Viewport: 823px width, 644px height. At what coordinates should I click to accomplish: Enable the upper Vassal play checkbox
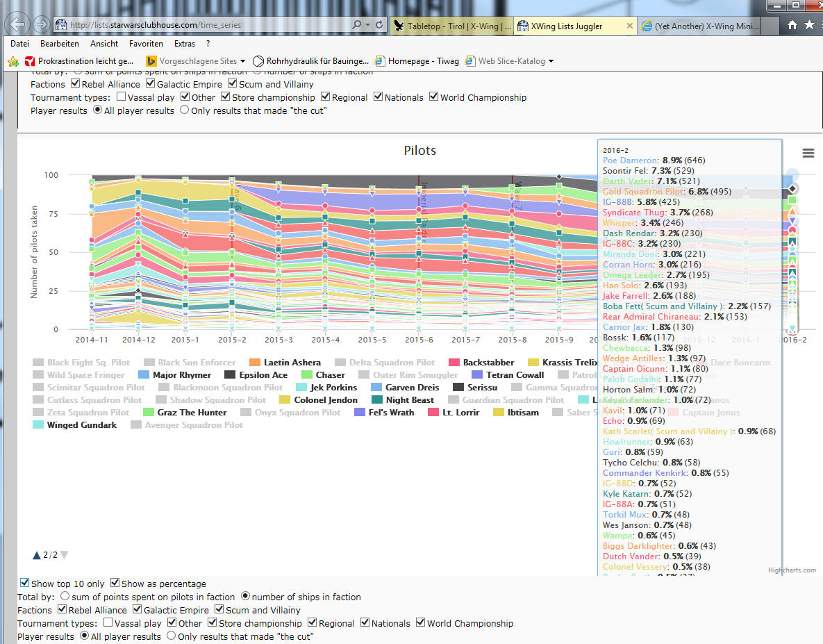click(x=121, y=97)
